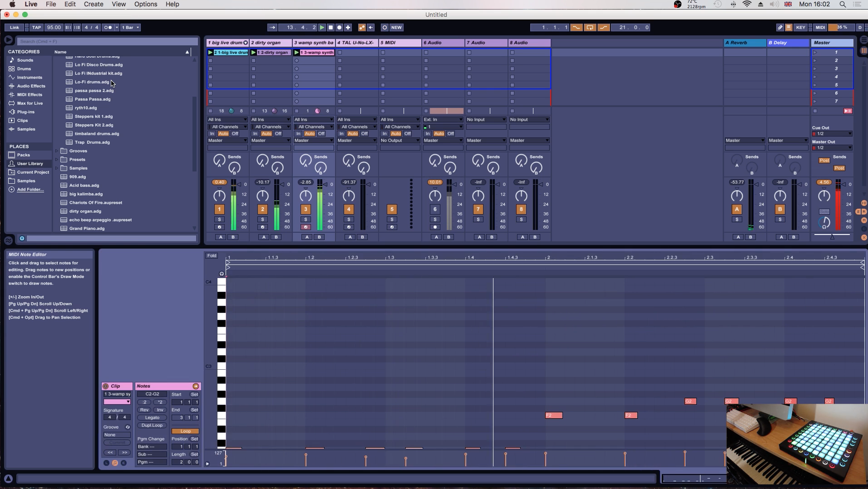Open track 1 All Ins input dropdown

227,119
